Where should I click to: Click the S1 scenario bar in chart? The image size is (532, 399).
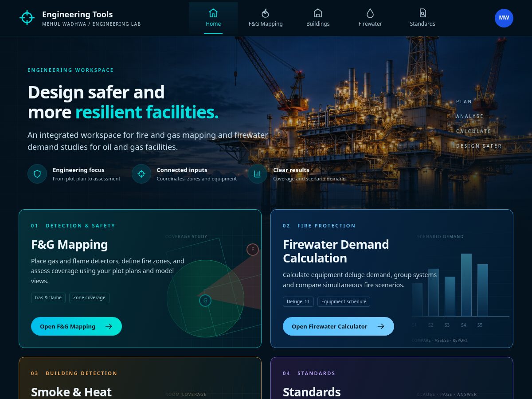click(417, 300)
